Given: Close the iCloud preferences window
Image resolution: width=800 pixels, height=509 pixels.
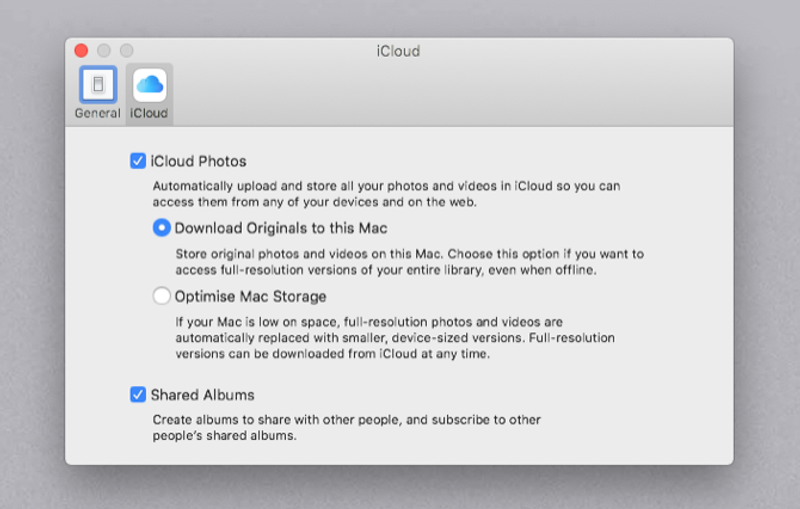Looking at the screenshot, I should coord(81,50).
